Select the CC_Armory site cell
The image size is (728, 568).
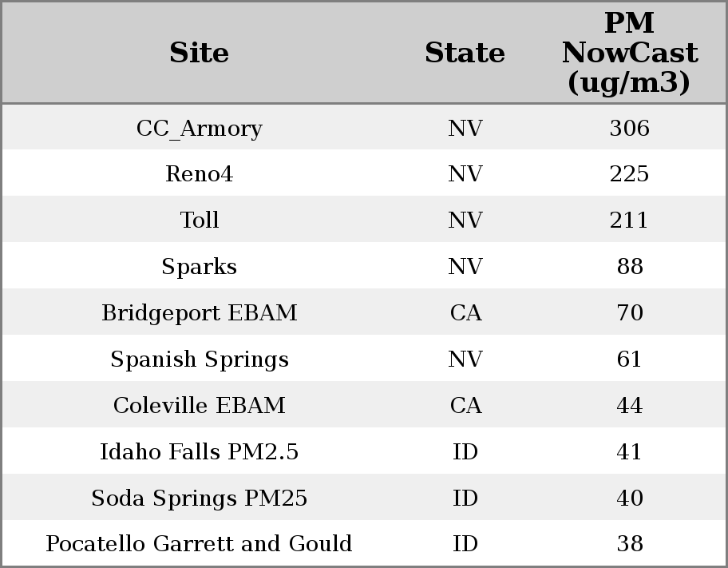199,128
